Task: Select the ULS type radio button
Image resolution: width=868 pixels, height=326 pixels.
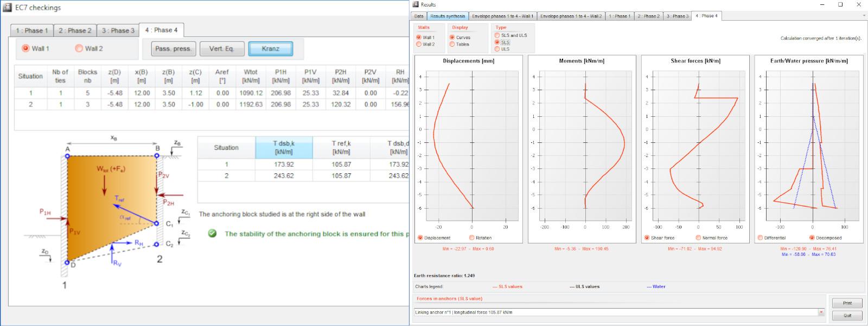Action: pyautogui.click(x=497, y=49)
